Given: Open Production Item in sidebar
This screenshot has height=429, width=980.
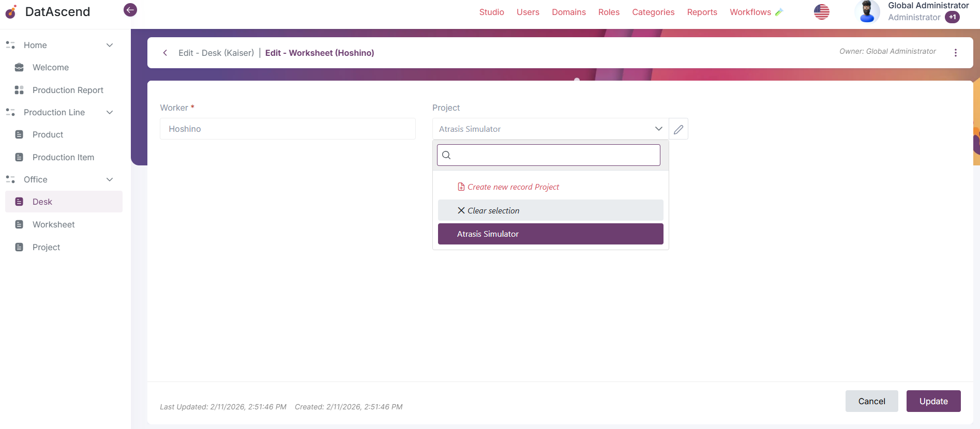Looking at the screenshot, I should [x=63, y=157].
